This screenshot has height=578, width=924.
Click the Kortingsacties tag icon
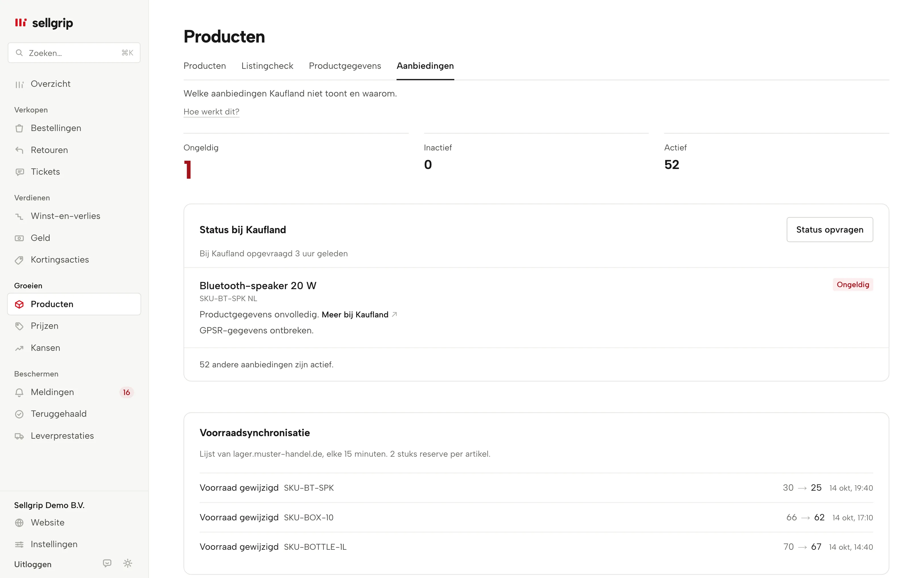[x=19, y=260]
